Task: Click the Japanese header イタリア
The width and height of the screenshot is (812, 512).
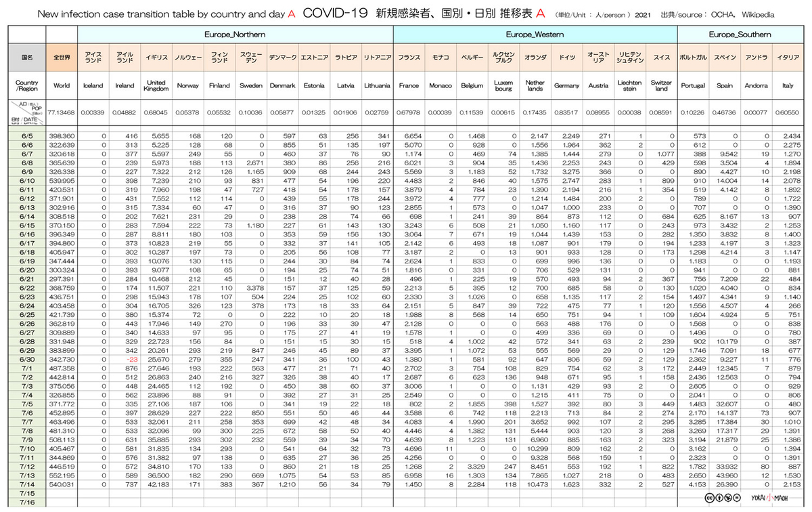Action: 788,58
